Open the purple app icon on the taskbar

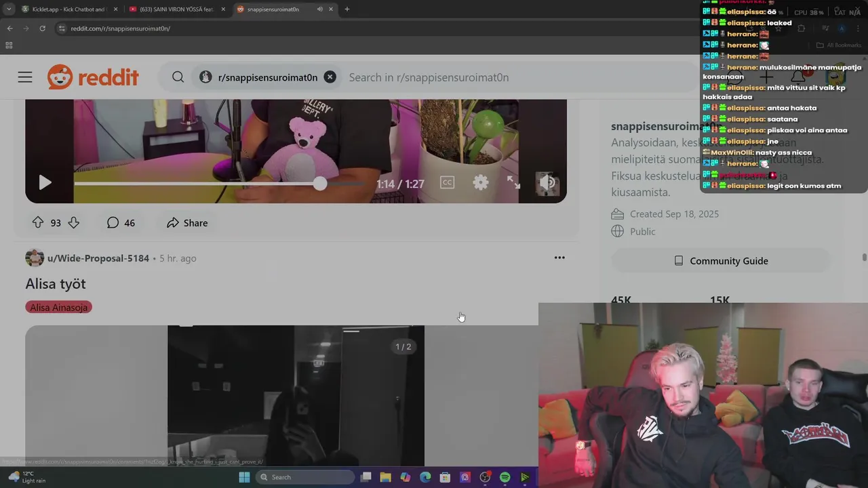[x=465, y=477]
